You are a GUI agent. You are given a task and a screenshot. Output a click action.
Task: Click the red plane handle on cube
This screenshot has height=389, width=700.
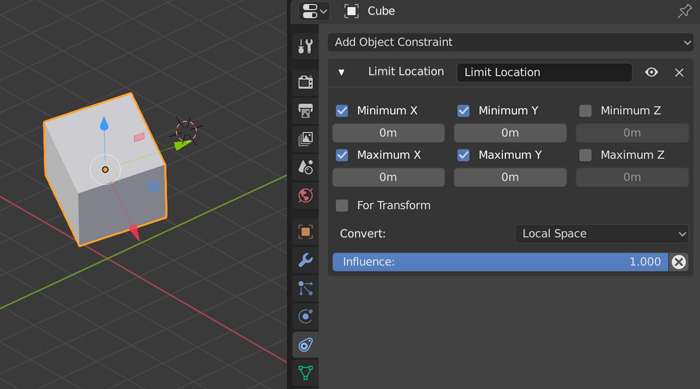click(139, 137)
